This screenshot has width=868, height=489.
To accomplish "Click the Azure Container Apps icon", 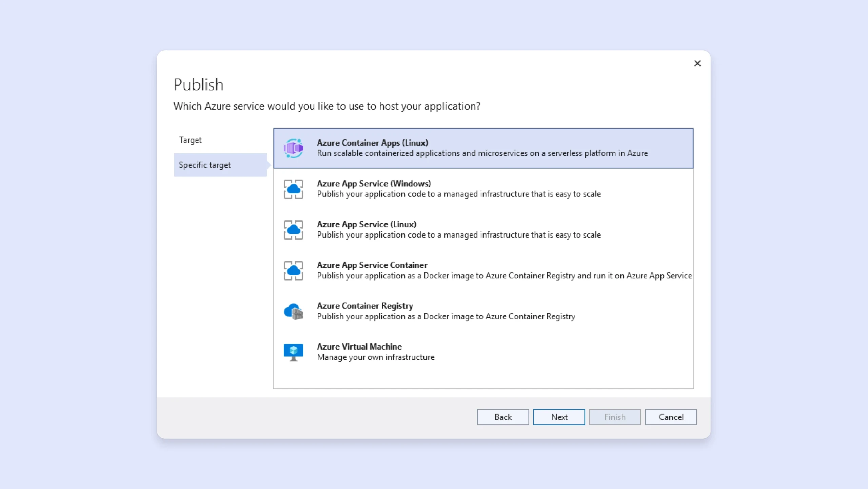I will (293, 148).
